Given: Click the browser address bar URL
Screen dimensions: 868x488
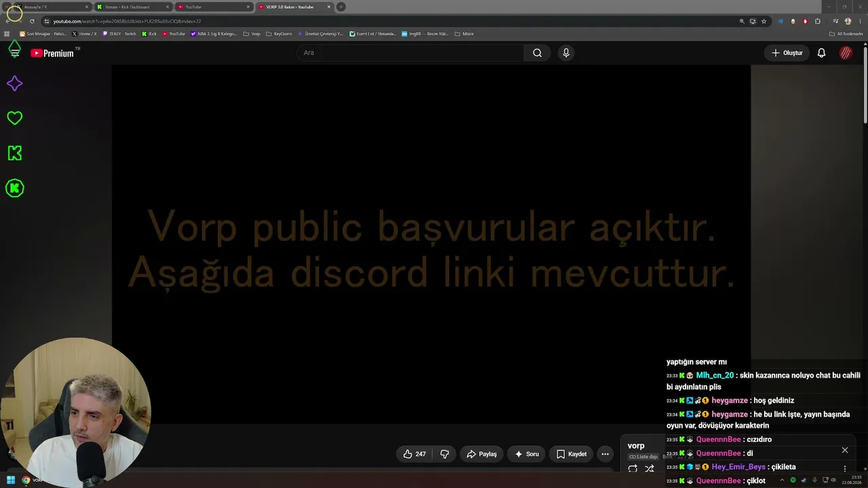Looking at the screenshot, I should 127,21.
